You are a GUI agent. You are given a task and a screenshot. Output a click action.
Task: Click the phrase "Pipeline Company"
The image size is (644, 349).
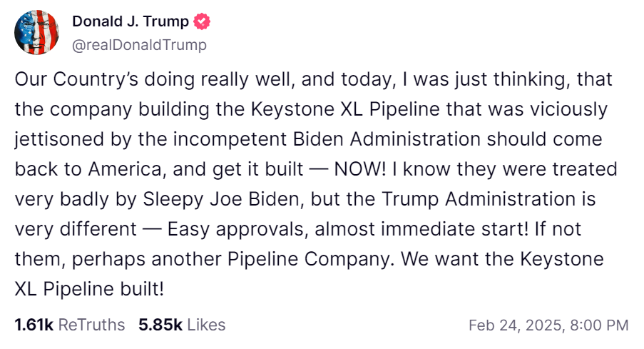pos(310,259)
